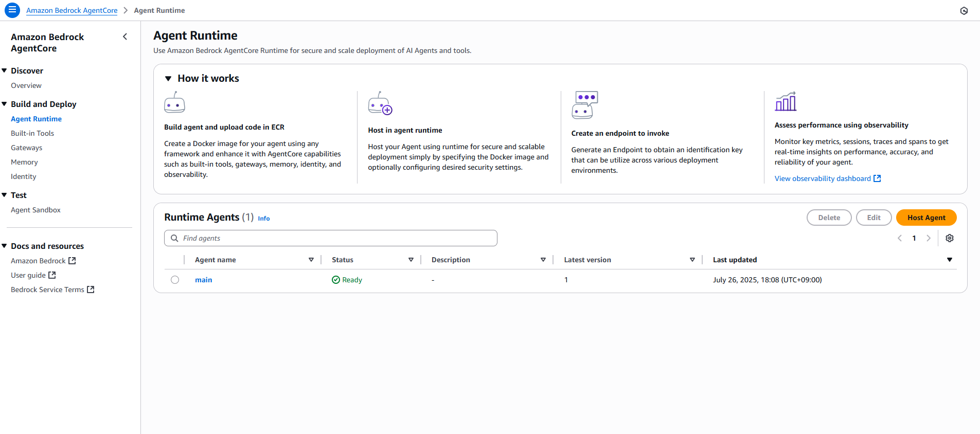Click the observability bar chart icon
Viewport: 980px width, 434px height.
[x=786, y=101]
